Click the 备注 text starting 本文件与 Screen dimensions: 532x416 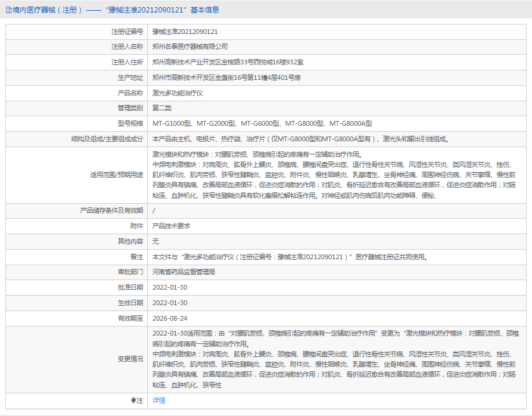[291, 257]
